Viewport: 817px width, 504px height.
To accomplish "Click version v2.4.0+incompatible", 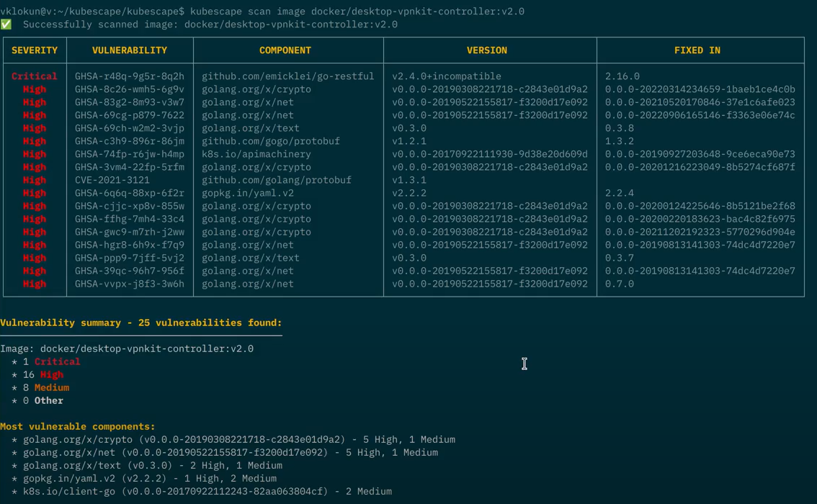I will point(447,76).
